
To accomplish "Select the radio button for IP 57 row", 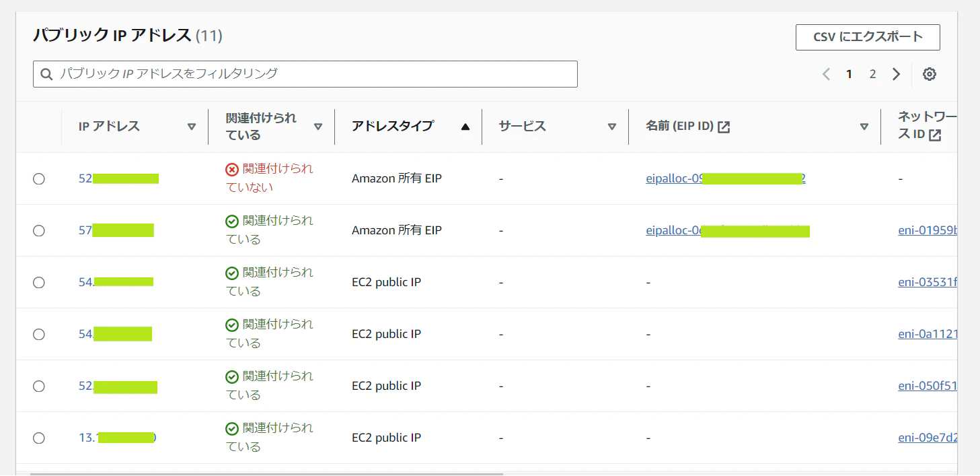I will coord(39,230).
